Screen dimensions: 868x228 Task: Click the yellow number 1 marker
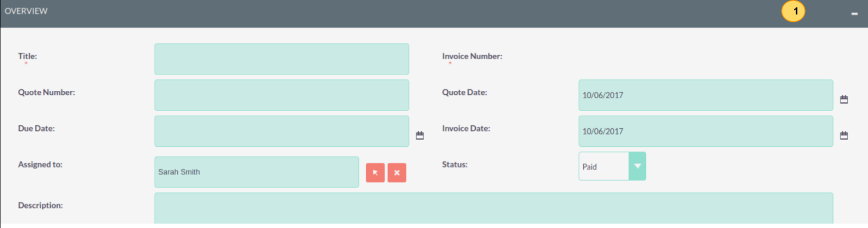(793, 11)
